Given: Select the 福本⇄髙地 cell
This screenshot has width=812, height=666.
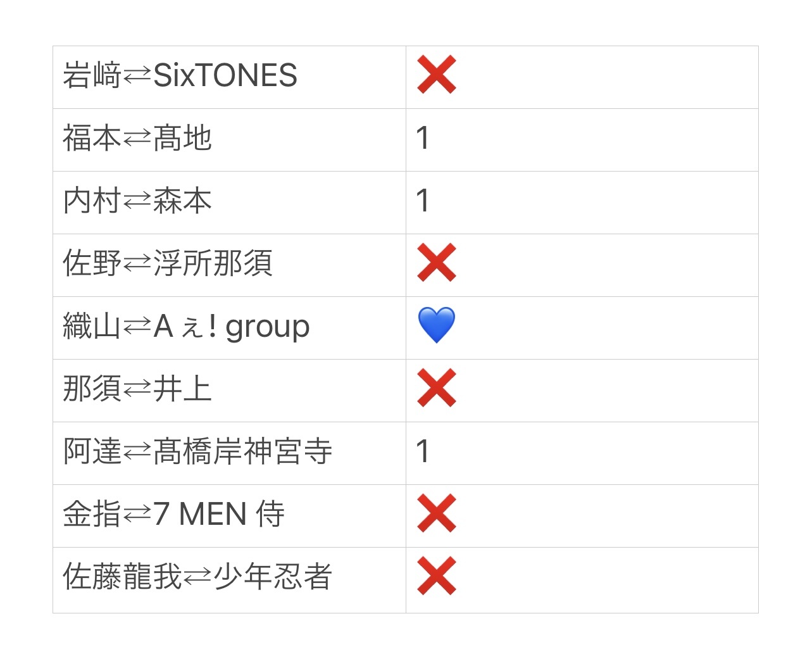Looking at the screenshot, I should [x=229, y=140].
